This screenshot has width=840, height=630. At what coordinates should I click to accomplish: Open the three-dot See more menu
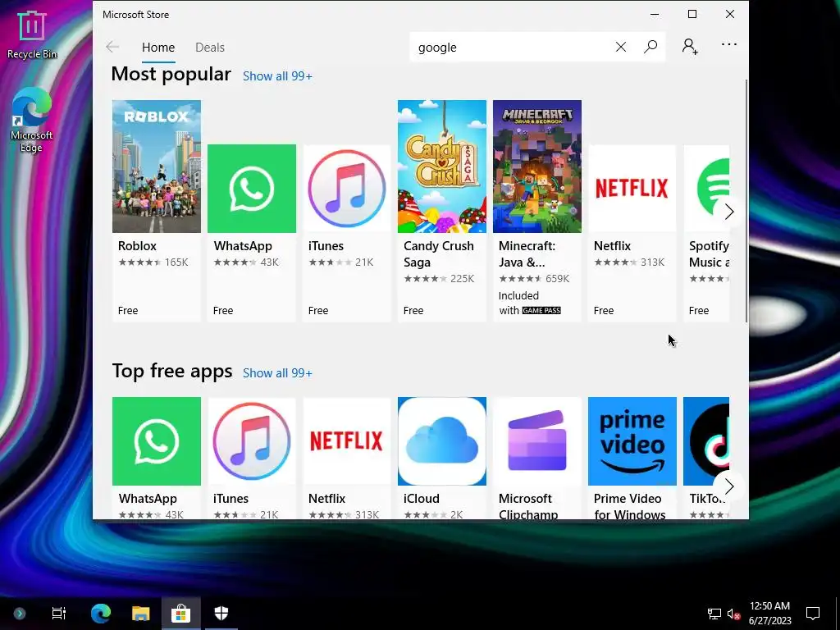point(729,45)
